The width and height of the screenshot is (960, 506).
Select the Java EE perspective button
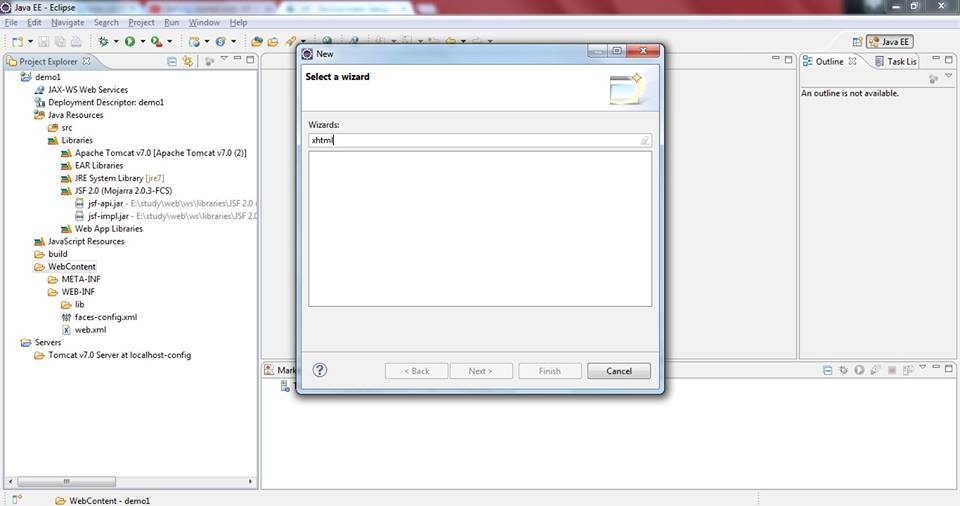tap(890, 41)
